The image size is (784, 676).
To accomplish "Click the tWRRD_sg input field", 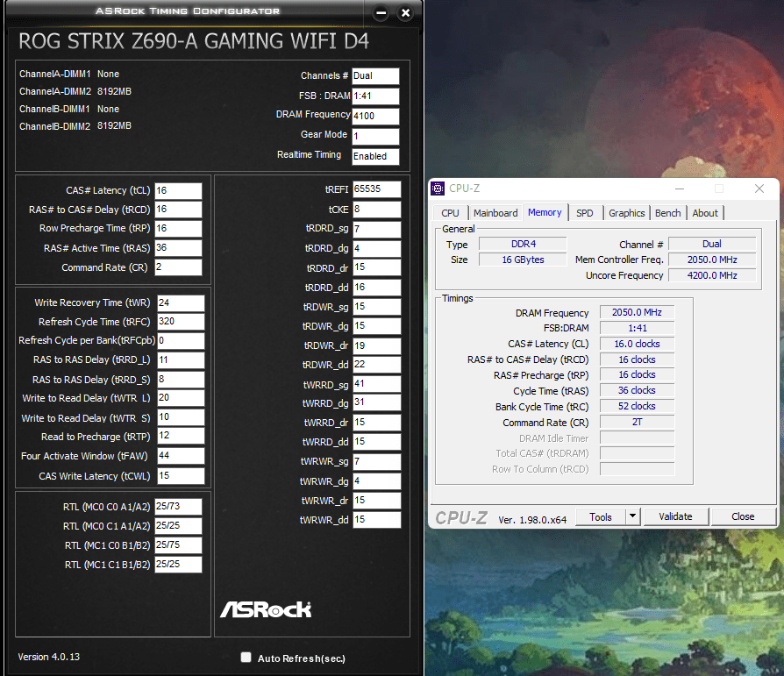I will 376,384.
